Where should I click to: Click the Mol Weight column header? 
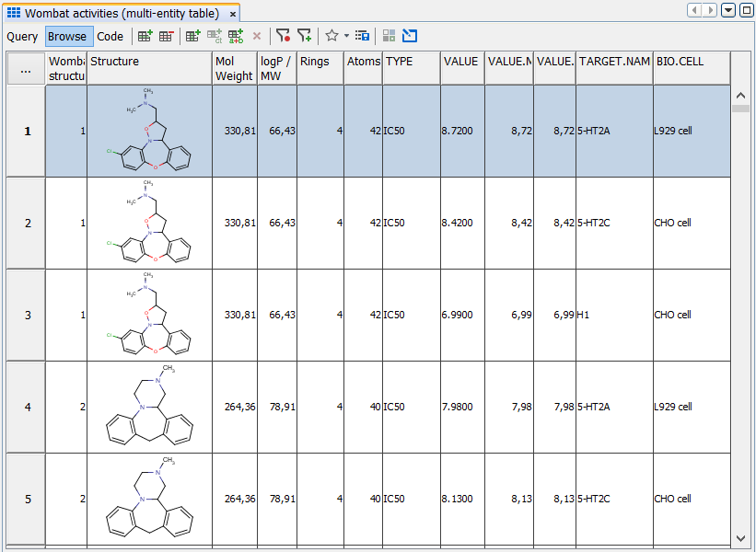234,69
